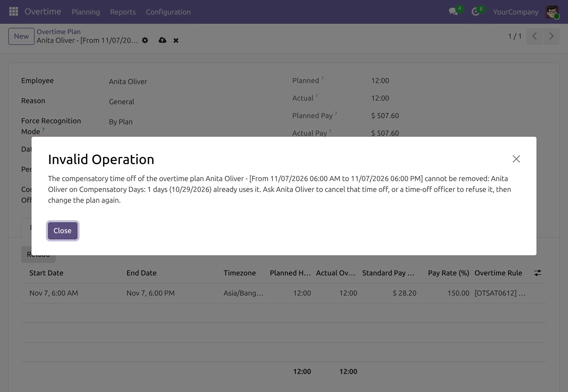This screenshot has width=568, height=392.
Task: Click the user avatar picture
Action: (x=552, y=12)
